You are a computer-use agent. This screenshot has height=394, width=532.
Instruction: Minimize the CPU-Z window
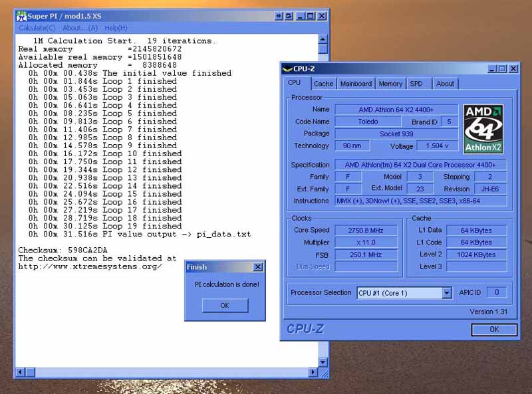pyautogui.click(x=492, y=69)
